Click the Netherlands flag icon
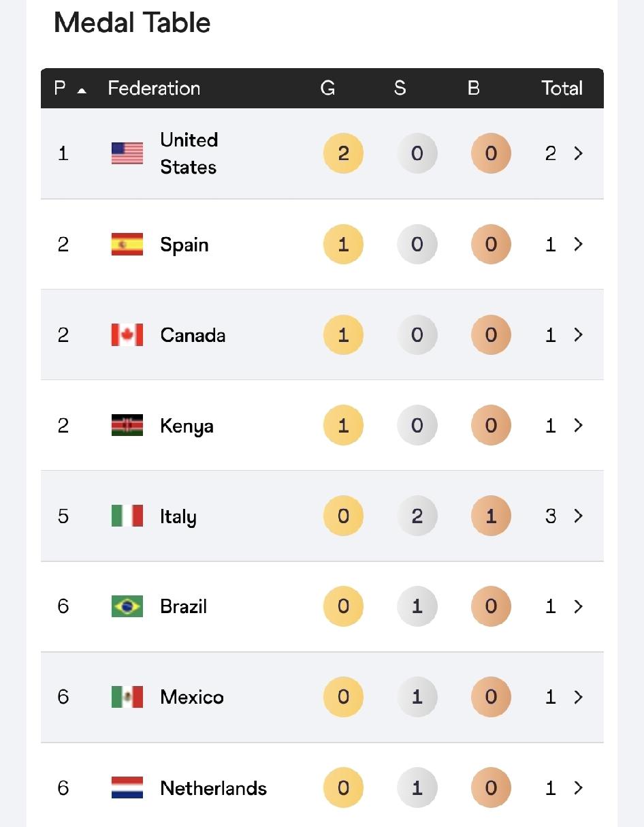Viewport: 644px width, 827px height. tap(127, 787)
